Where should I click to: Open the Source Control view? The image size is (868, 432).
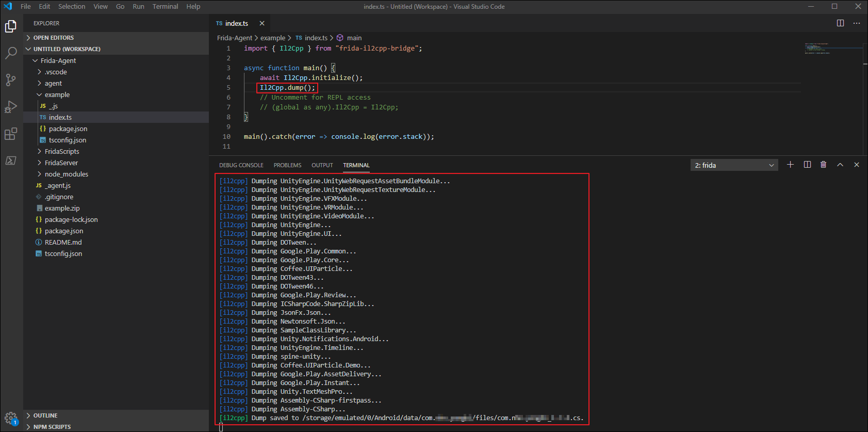pyautogui.click(x=11, y=79)
